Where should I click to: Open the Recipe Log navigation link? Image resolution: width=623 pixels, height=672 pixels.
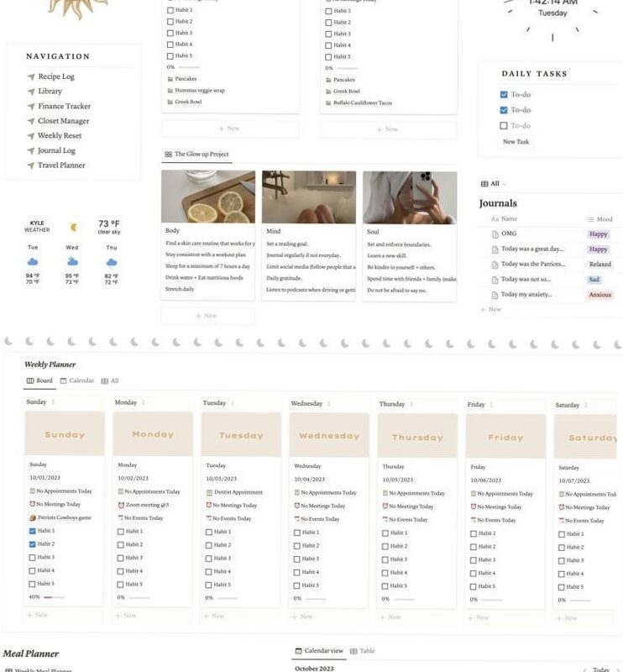tap(56, 76)
